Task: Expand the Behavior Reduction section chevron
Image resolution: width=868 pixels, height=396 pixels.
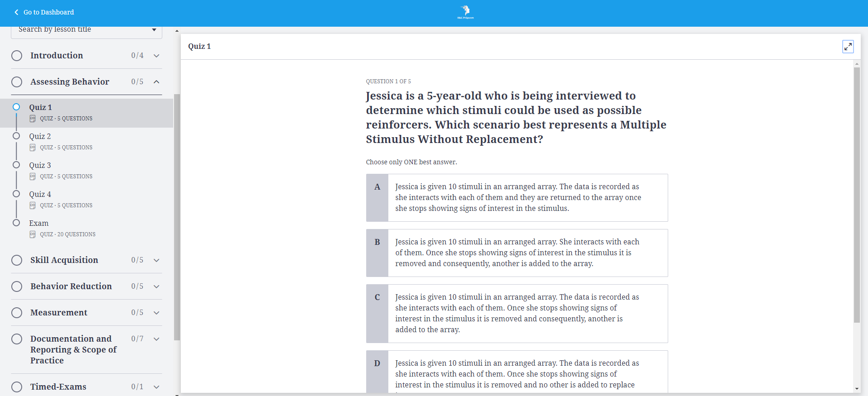Action: pos(156,286)
